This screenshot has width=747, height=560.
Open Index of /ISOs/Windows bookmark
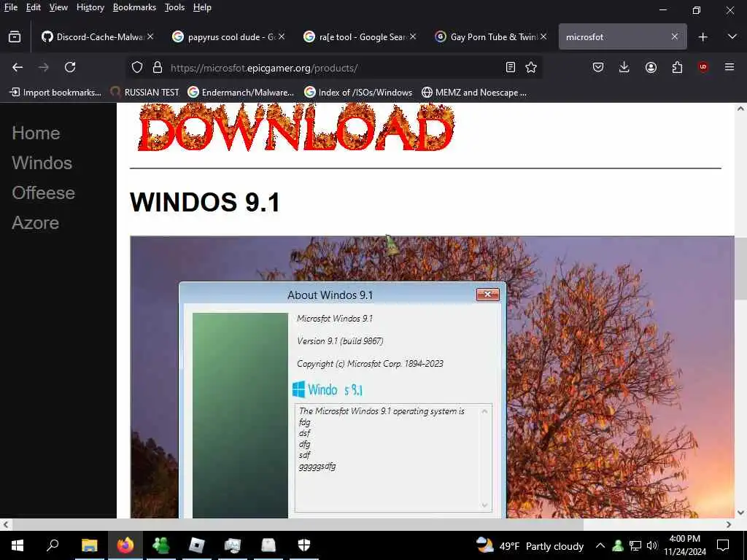pyautogui.click(x=358, y=93)
